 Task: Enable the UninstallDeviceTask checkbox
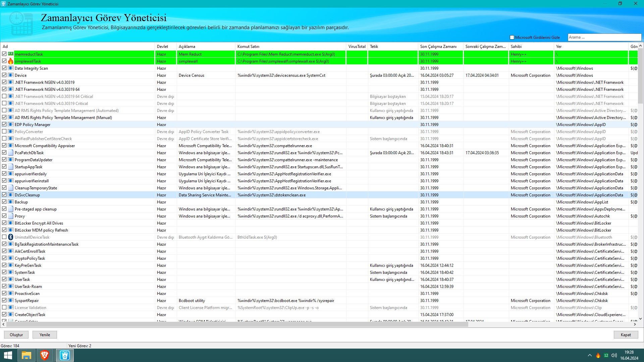tap(4, 237)
